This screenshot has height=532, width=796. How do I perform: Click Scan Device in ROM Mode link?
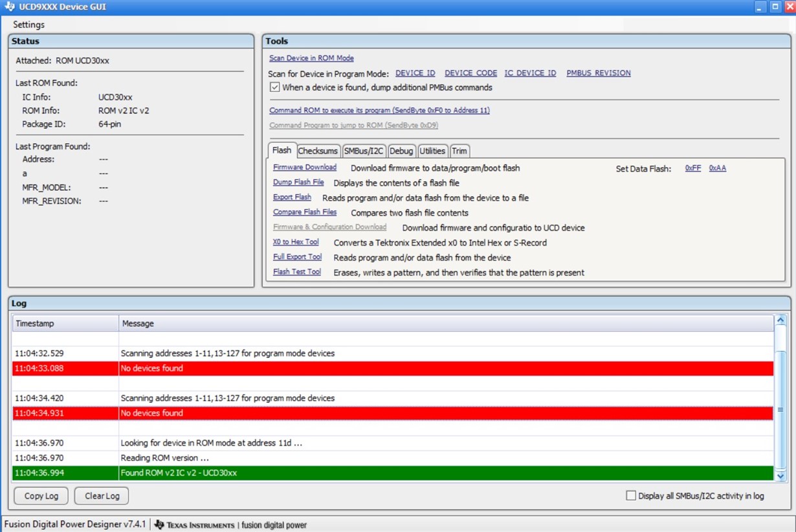click(x=311, y=58)
